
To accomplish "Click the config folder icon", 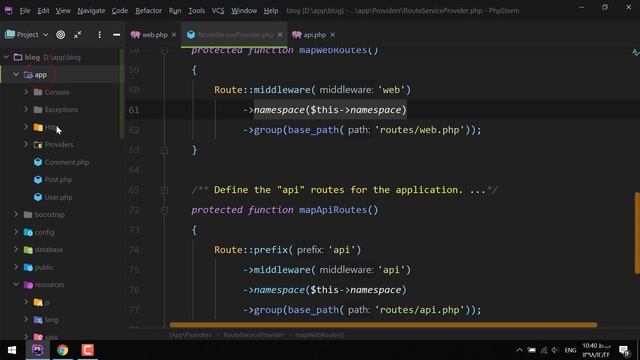I will pyautogui.click(x=28, y=232).
